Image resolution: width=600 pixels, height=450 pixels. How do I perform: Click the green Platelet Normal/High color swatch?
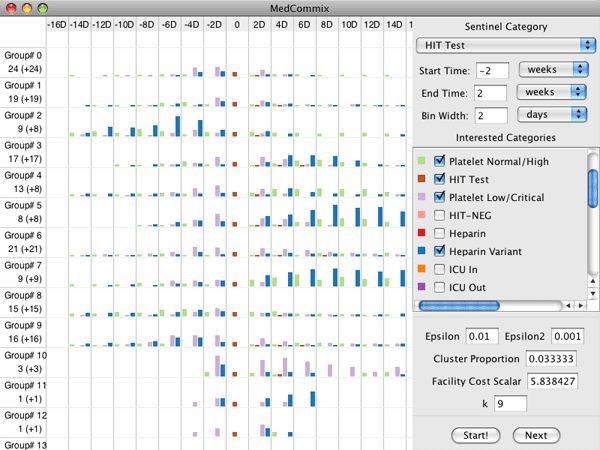coord(421,161)
